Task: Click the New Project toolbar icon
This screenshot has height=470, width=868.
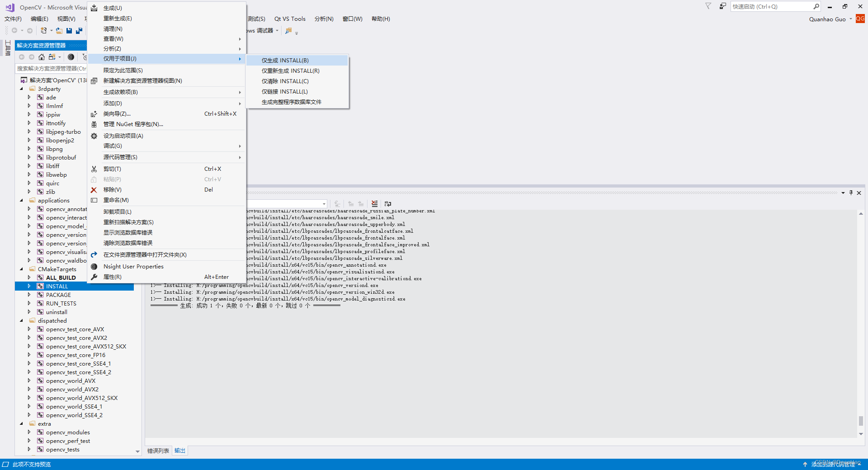Action: (43, 31)
